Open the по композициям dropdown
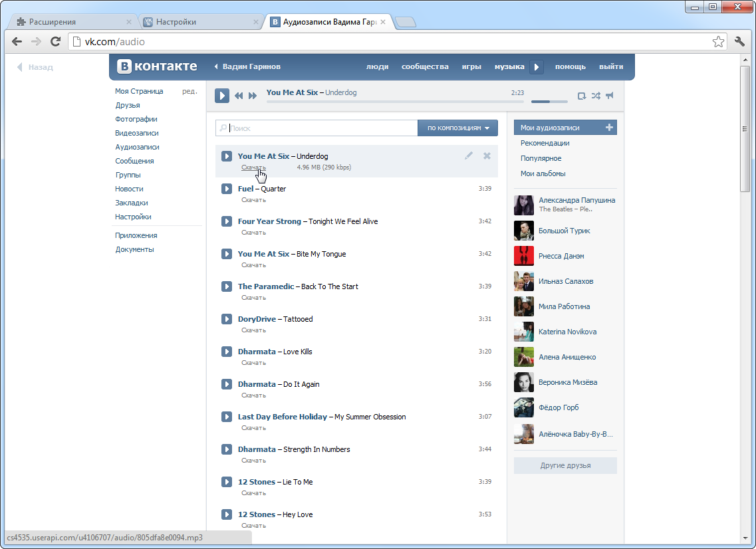Screen dimensions: 756x549 457,128
